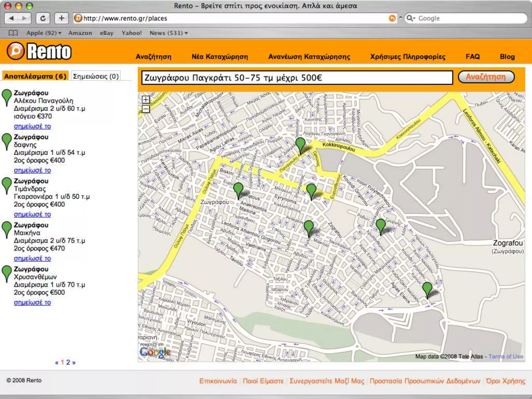Open the Yahoo! bookmark
532x399 pixels.
click(x=132, y=33)
